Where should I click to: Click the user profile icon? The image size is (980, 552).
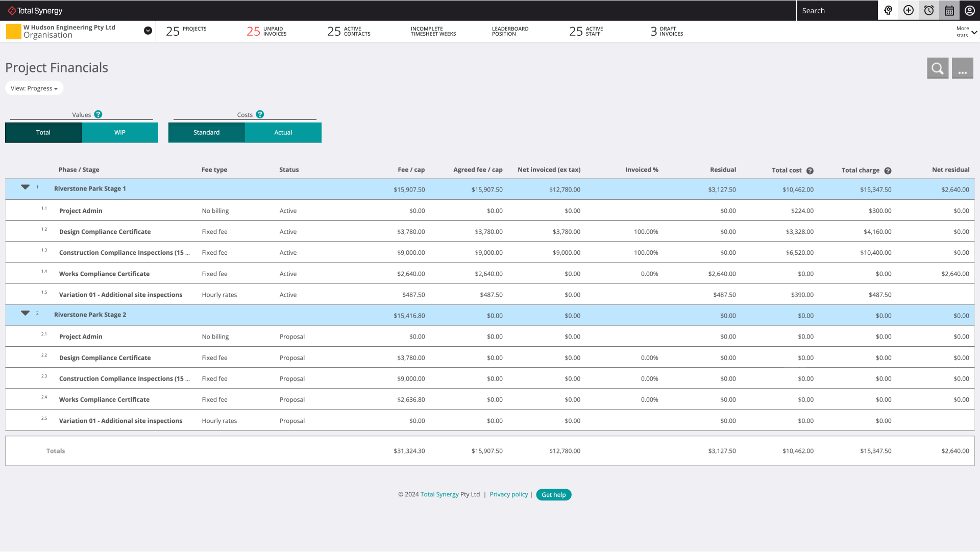pyautogui.click(x=969, y=10)
